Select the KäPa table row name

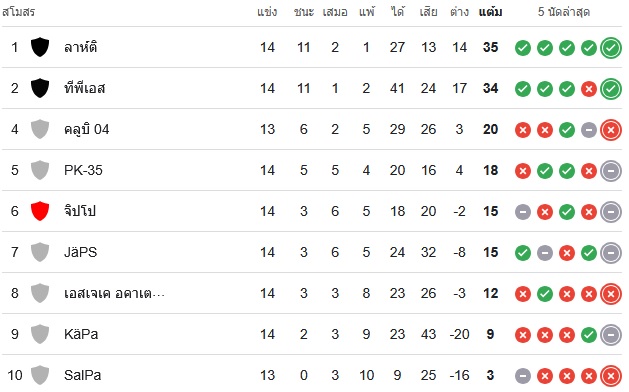[81, 334]
